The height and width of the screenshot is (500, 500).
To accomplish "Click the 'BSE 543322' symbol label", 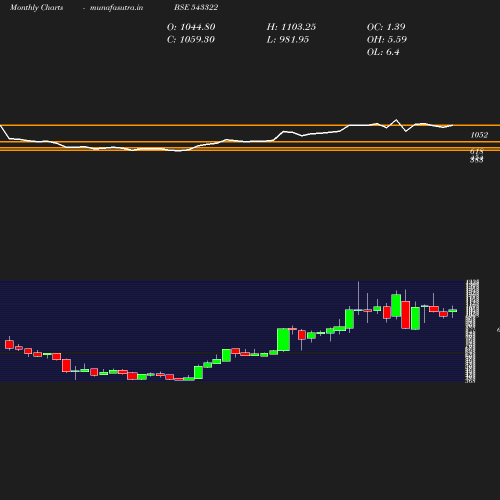I will (196, 7).
